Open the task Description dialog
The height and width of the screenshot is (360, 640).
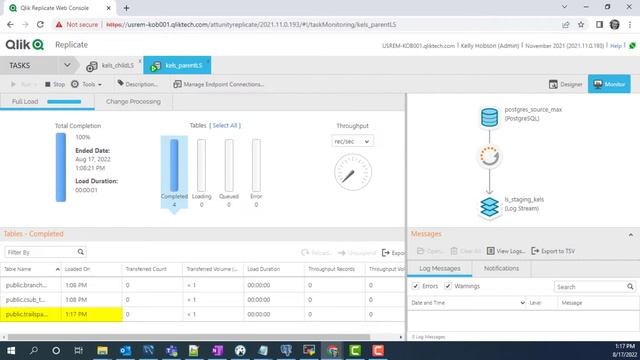tap(137, 84)
